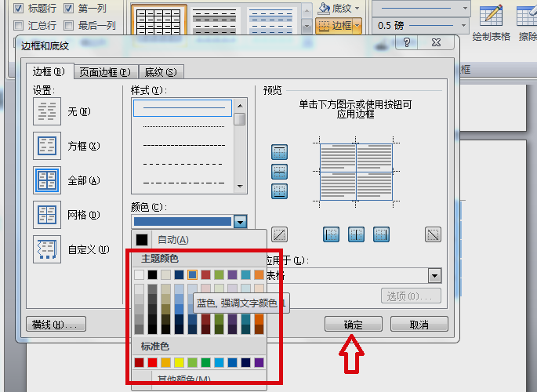
Task: Toggle the Total Row (汇总行) checkbox
Action: [x=19, y=25]
